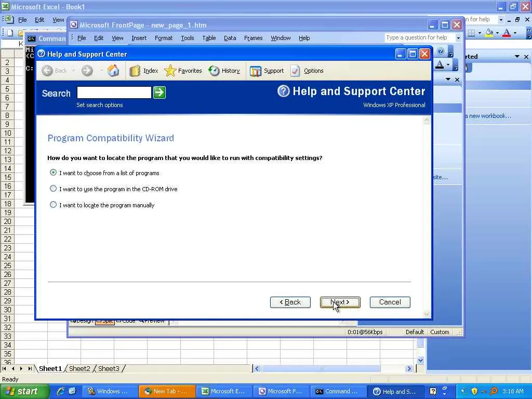Open Favorites in Help and Support Center
532x399 pixels.
(x=183, y=71)
